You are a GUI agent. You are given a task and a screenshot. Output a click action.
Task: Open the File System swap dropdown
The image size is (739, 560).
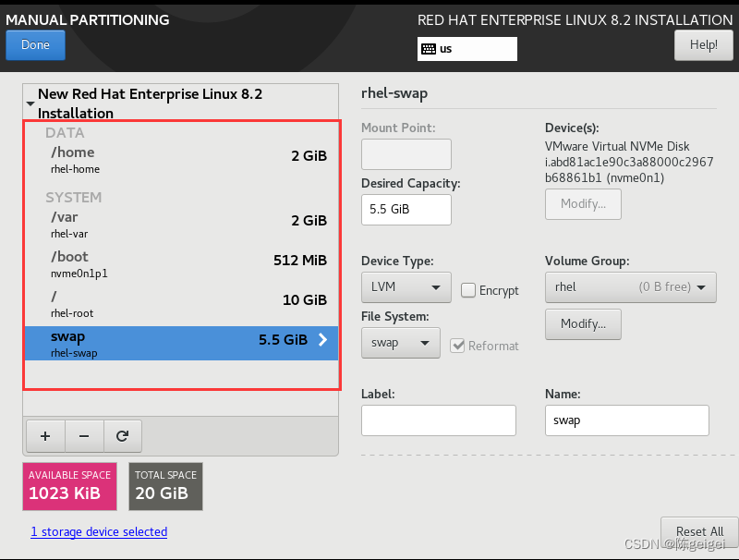coord(401,343)
